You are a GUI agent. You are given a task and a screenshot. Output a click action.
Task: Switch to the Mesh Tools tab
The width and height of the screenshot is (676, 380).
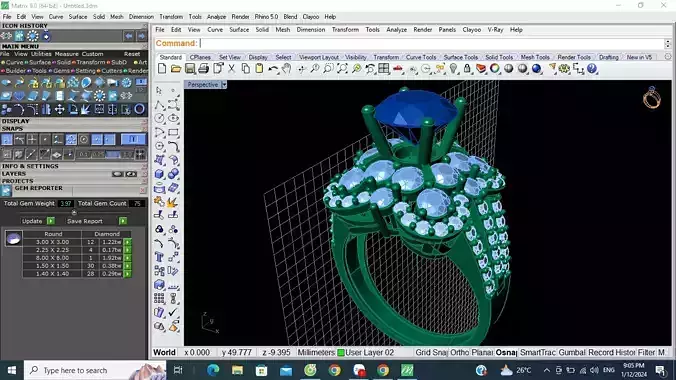[x=535, y=57]
